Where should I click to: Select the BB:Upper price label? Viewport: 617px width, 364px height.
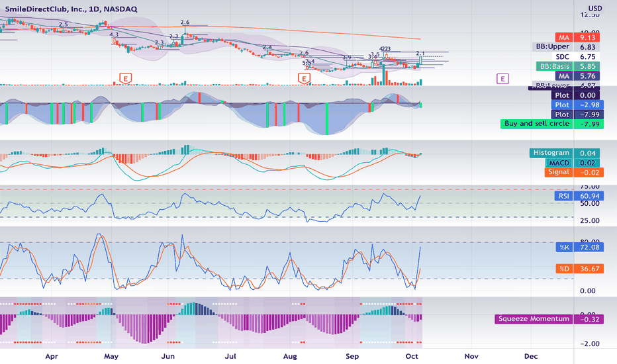pyautogui.click(x=566, y=47)
